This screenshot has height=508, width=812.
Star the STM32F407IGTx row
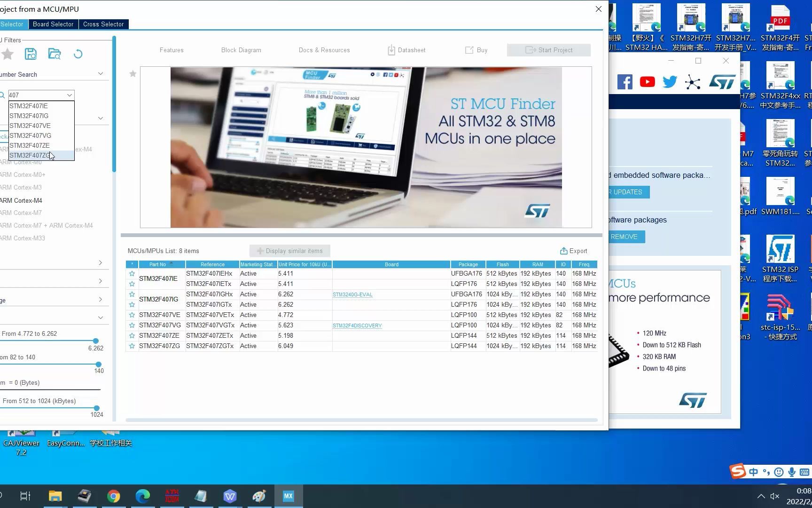(132, 304)
